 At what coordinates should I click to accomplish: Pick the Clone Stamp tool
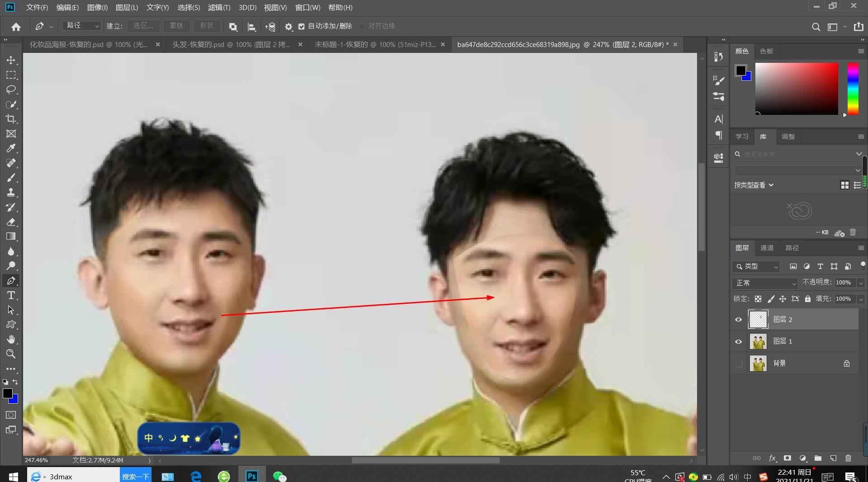pyautogui.click(x=11, y=192)
